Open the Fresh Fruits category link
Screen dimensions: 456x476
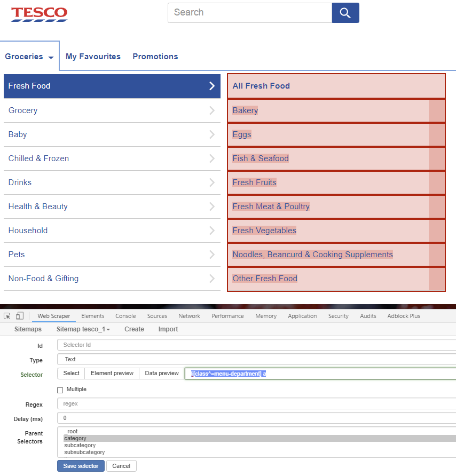(254, 183)
